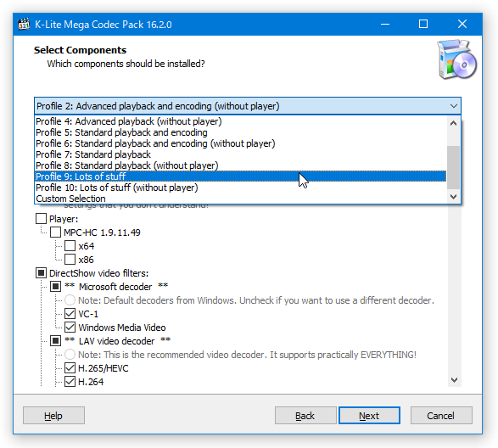Screen dimensions: 498x448
Task: Click Next to continue installation
Action: [x=369, y=415]
